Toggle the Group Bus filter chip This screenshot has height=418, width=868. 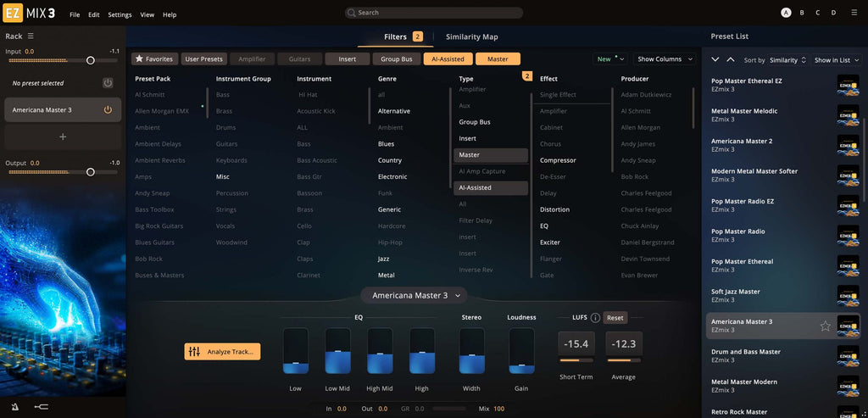(397, 59)
